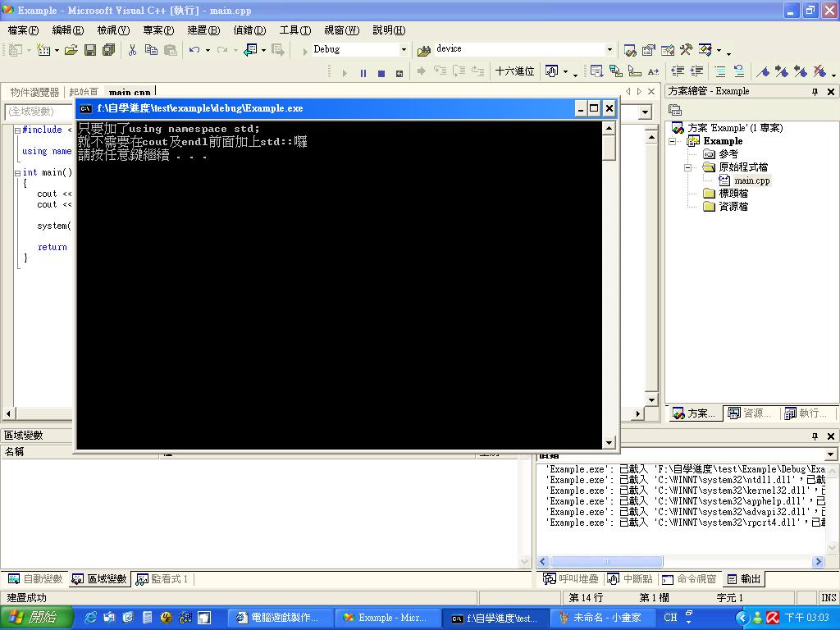This screenshot has width=840, height=630.
Task: Clear all bookmarks red X flag icon
Action: tap(819, 71)
